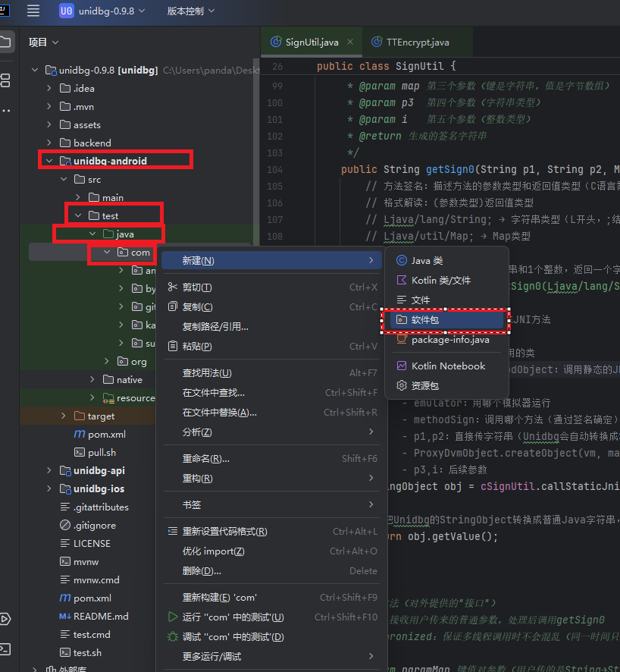Open the structure tool window icon
This screenshot has height=672, width=620.
click(5, 80)
